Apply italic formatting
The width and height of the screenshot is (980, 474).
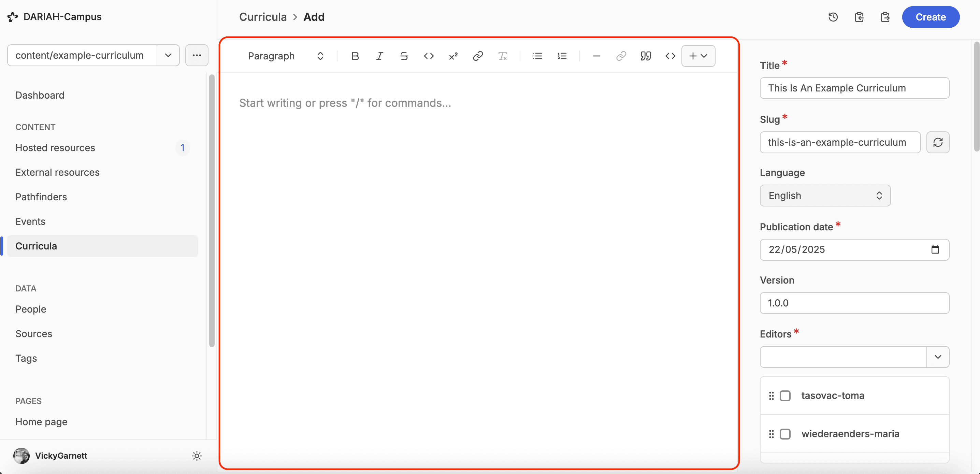(379, 56)
